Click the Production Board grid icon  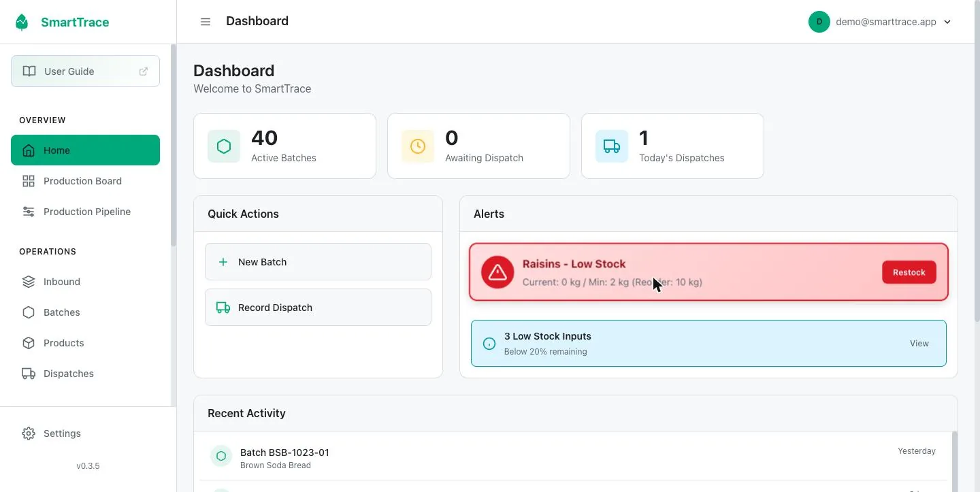[x=29, y=181]
